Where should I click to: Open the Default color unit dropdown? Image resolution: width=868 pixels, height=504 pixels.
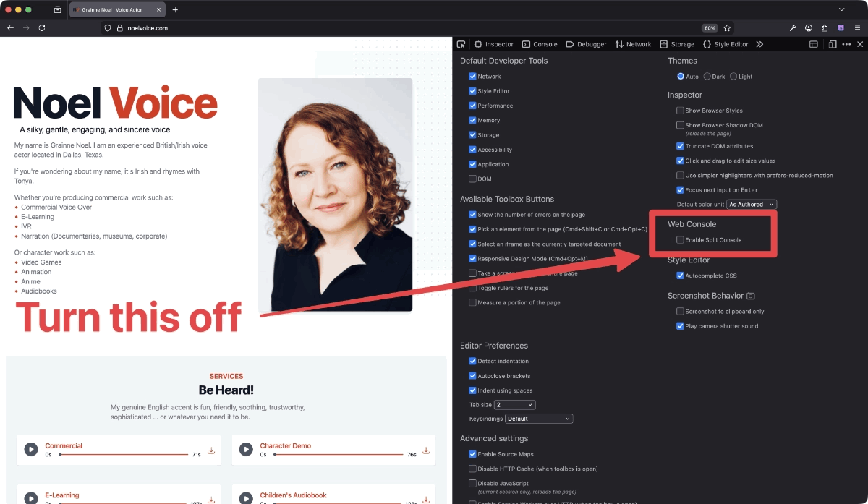coord(752,204)
